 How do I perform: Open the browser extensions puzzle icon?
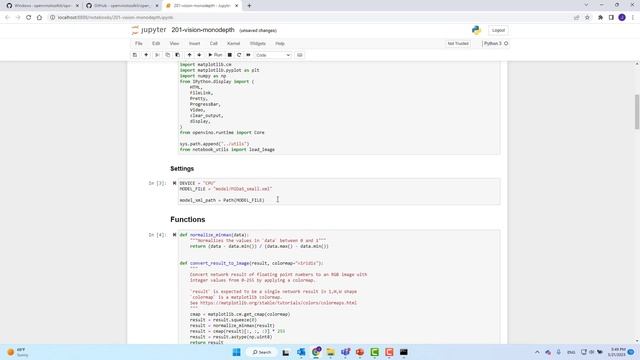pyautogui.click(x=600, y=18)
